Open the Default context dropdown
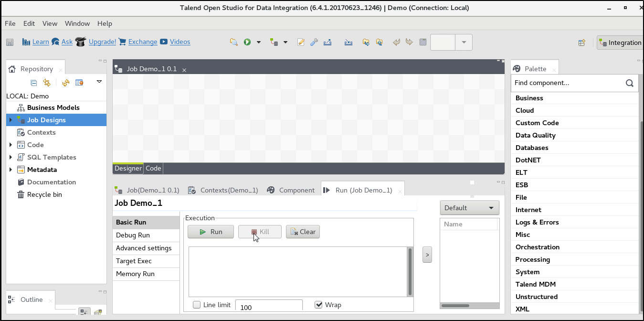This screenshot has width=644, height=321. tap(469, 207)
